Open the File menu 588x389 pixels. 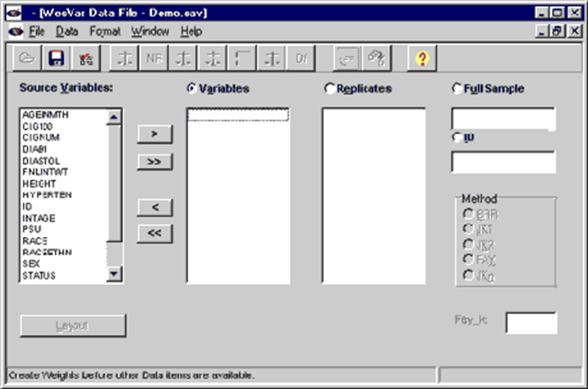(x=36, y=31)
